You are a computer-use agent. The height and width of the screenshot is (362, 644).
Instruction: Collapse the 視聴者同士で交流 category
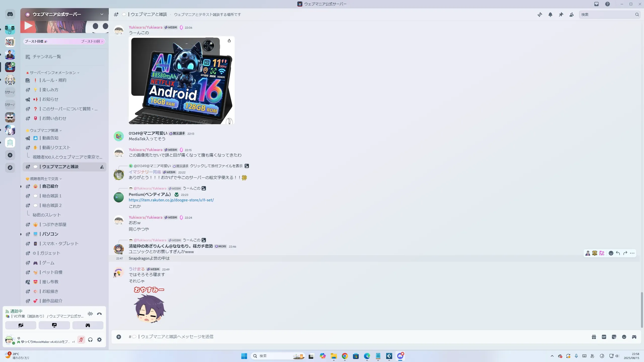(x=44, y=179)
